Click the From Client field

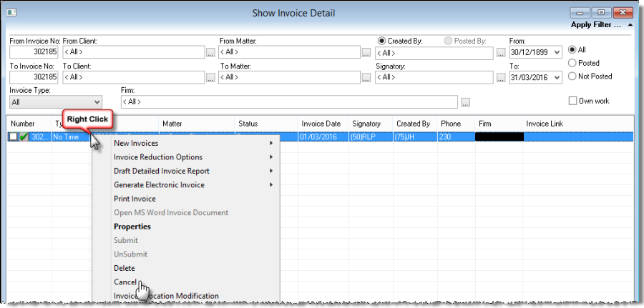point(134,52)
